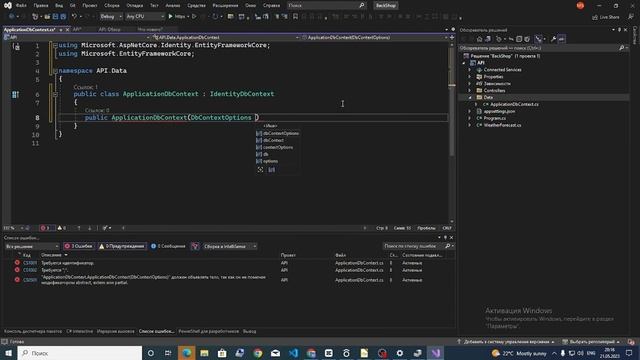This screenshot has height=360, width=640.
Task: Open VS Code icon in the taskbar
Action: (293, 353)
